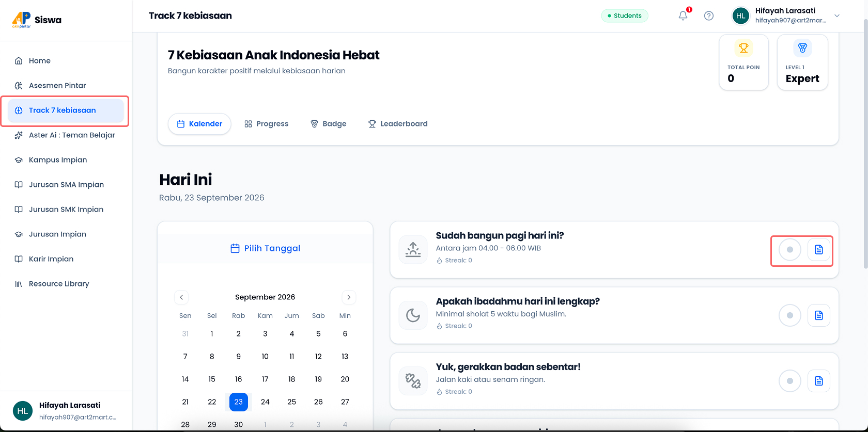The image size is (868, 432).
Task: Select September 30 in the calendar
Action: 239,425
